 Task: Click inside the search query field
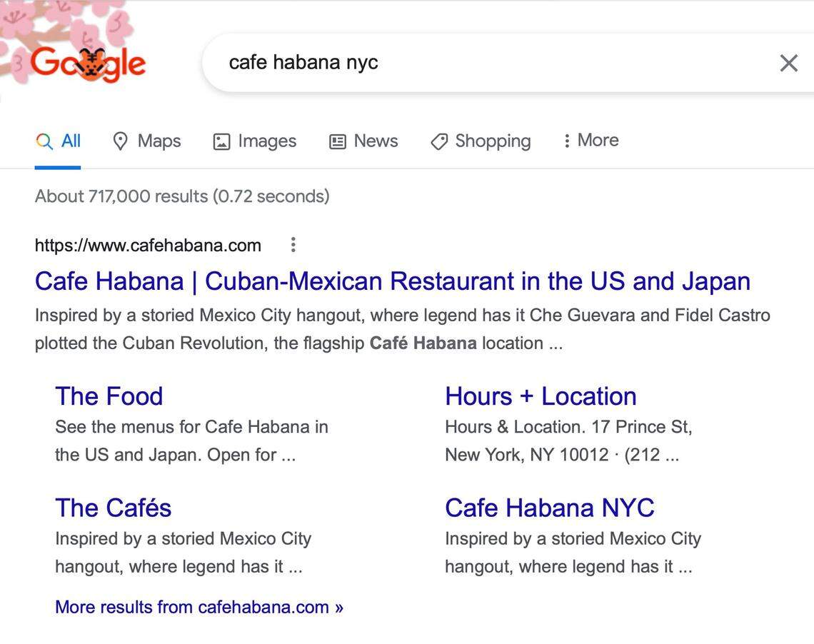(x=428, y=63)
